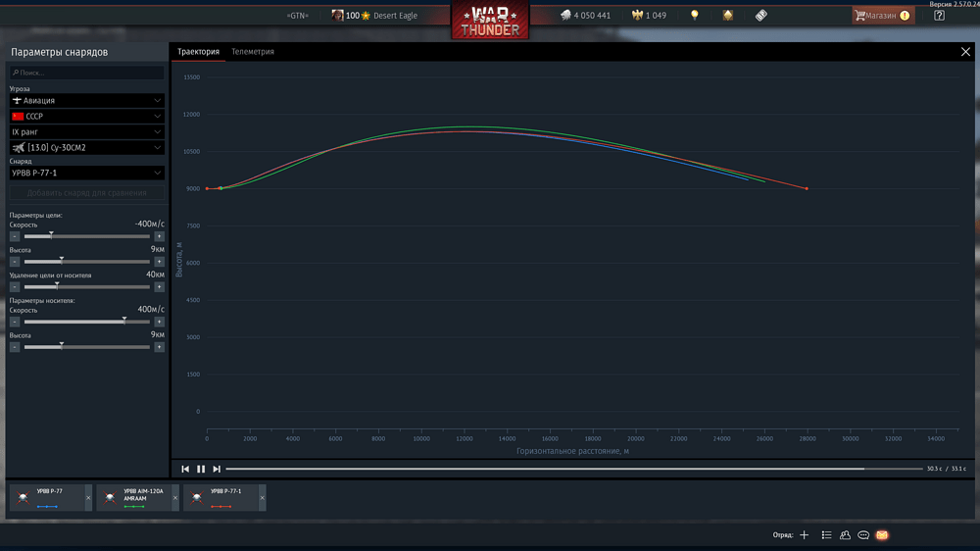Open the Магазин shop
Image resolution: width=980 pixels, height=551 pixels.
pyautogui.click(x=883, y=15)
